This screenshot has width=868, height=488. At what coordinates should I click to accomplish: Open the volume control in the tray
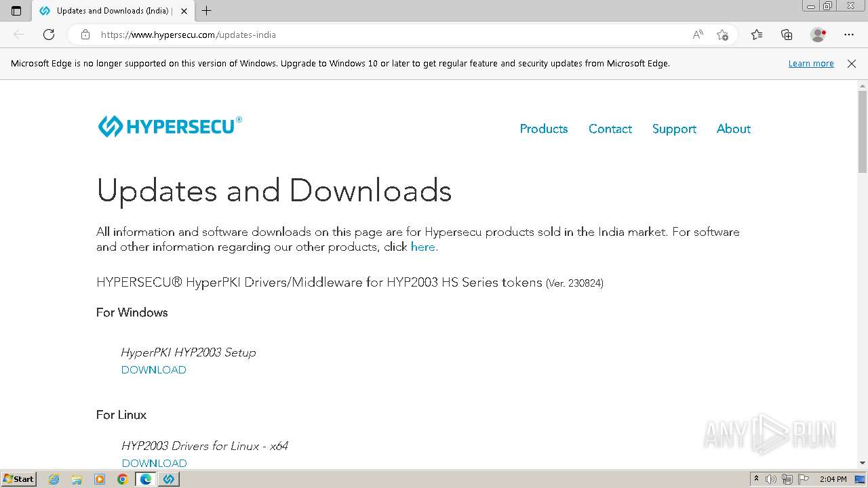coord(771,479)
